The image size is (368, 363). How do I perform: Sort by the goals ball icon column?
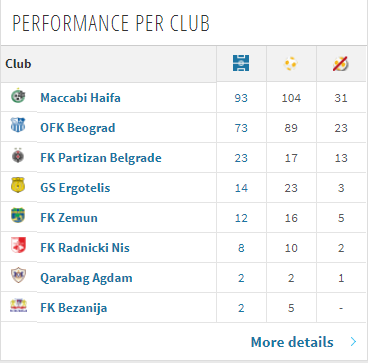pos(291,63)
